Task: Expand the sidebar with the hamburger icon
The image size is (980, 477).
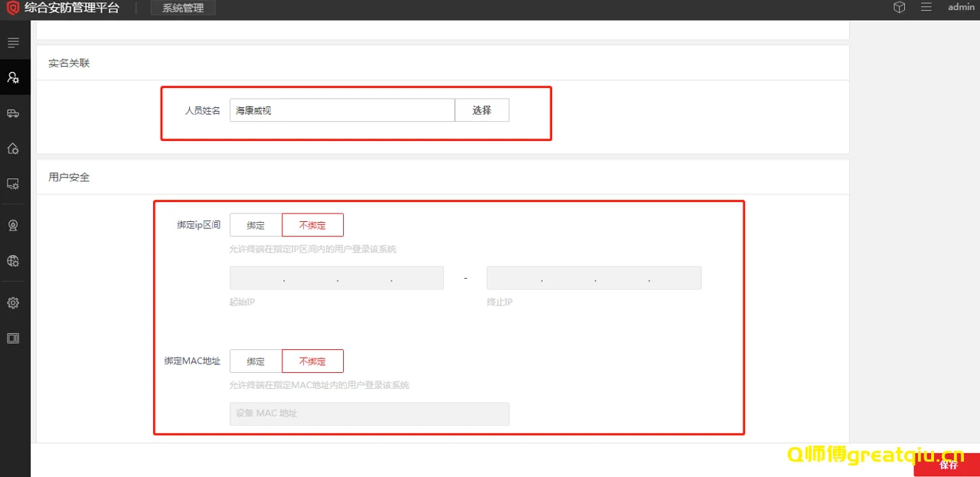Action: point(13,42)
